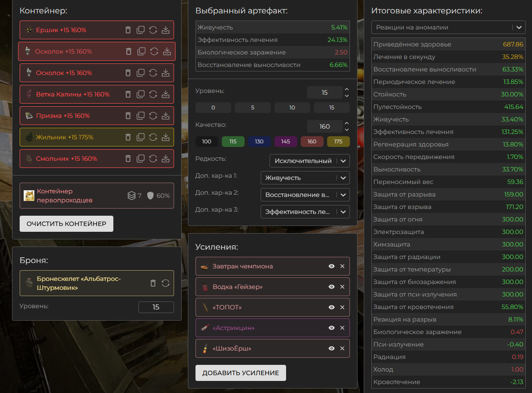Image resolution: width=532 pixels, height=393 pixels.
Task: Remove the Альбатрос-Штурмовик armor with trash icon
Action: (x=153, y=283)
